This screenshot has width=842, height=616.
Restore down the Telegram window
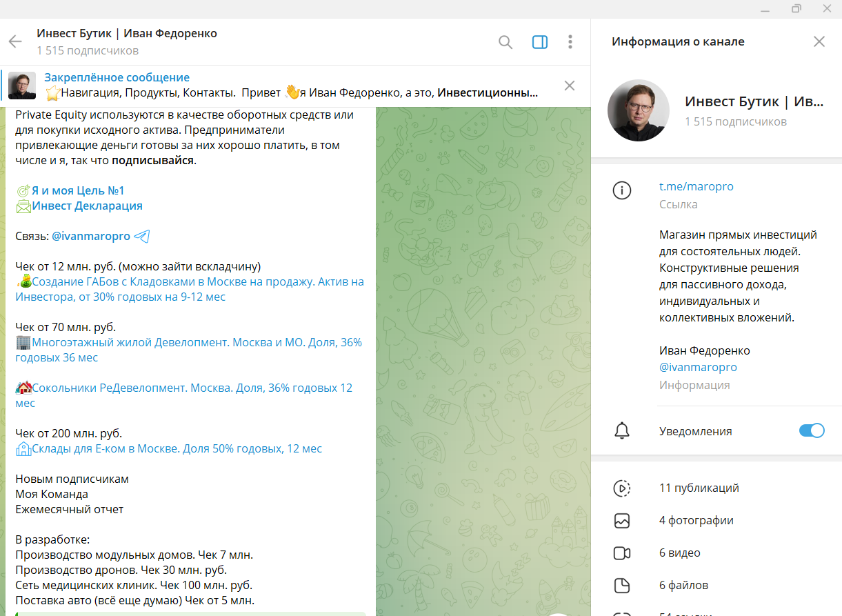796,9
